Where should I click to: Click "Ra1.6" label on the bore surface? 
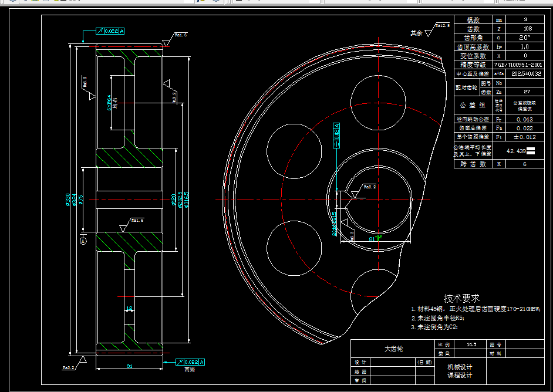(x=137, y=220)
